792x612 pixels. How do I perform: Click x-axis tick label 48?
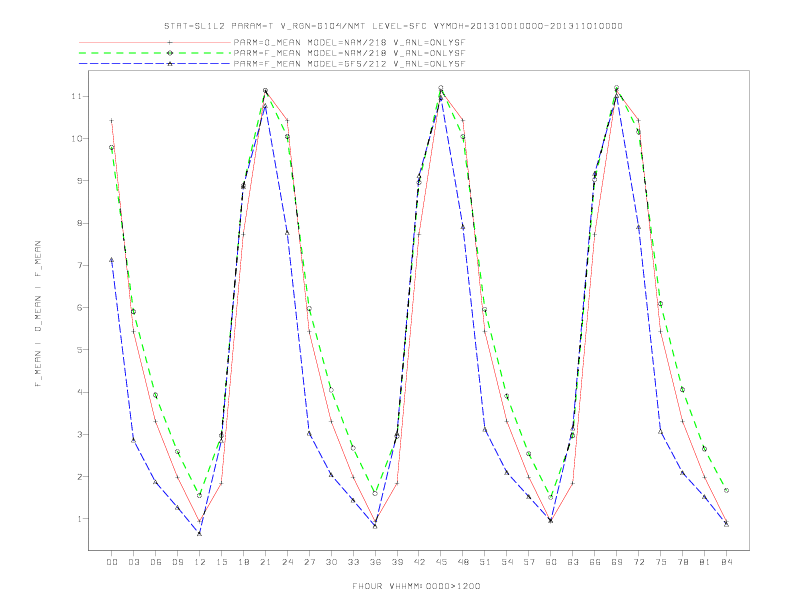click(x=463, y=562)
